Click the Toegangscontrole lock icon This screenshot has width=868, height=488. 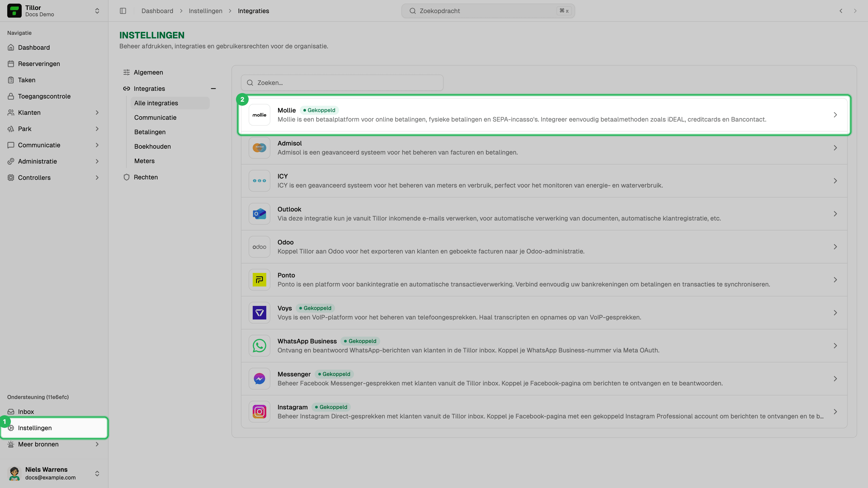11,96
